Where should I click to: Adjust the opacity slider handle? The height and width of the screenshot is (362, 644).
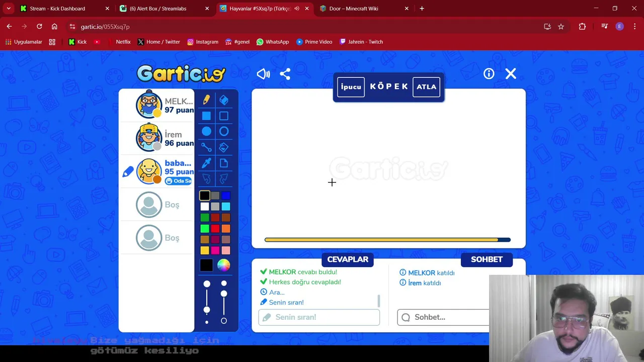click(x=224, y=294)
